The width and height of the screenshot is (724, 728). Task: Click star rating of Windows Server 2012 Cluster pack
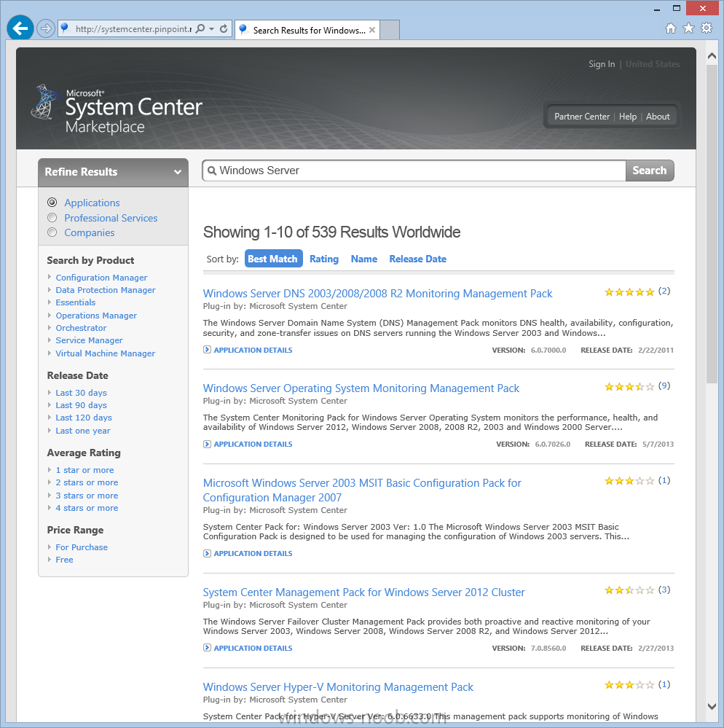point(629,590)
